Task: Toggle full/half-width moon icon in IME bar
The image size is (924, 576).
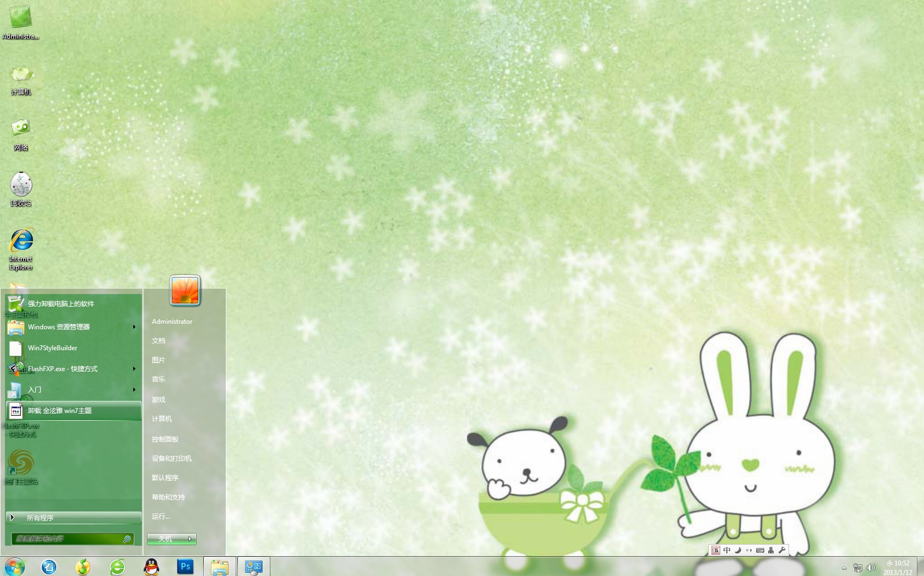Action: [x=738, y=550]
